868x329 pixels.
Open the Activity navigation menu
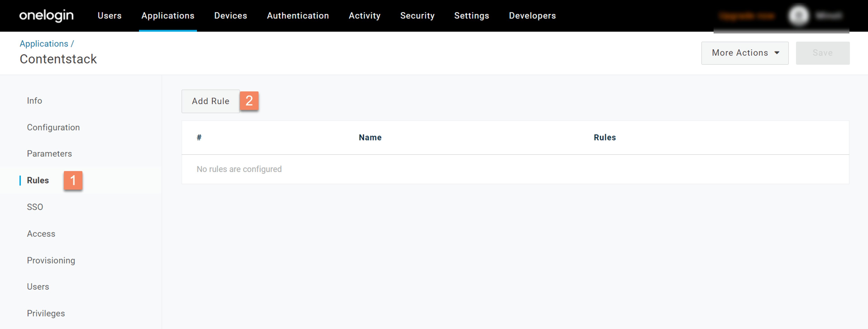click(x=365, y=16)
